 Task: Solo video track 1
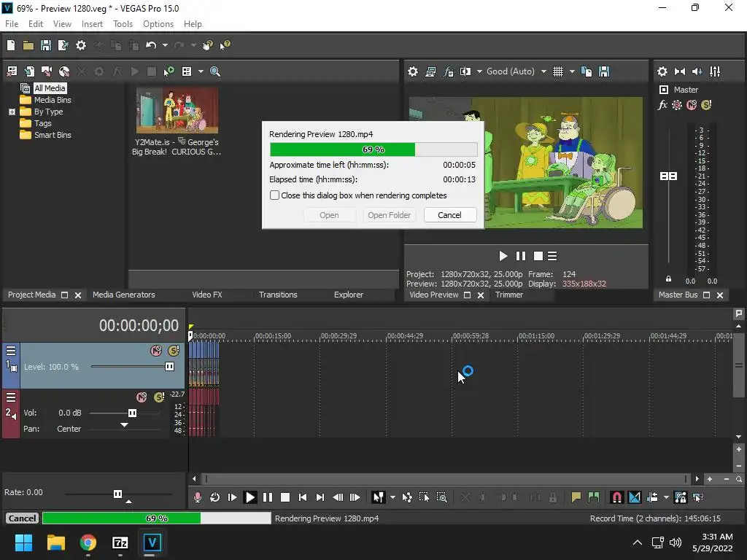click(174, 351)
